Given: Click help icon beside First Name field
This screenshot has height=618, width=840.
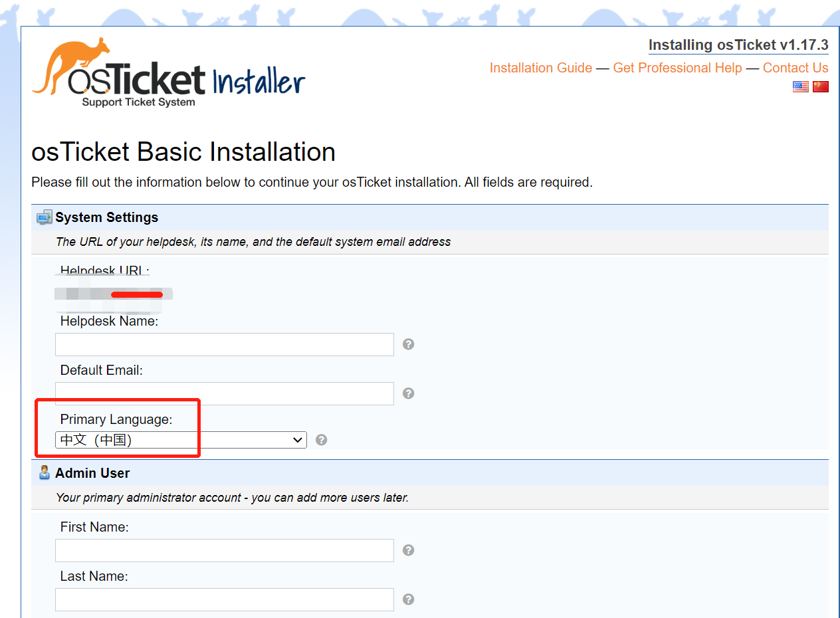Looking at the screenshot, I should click(x=409, y=550).
